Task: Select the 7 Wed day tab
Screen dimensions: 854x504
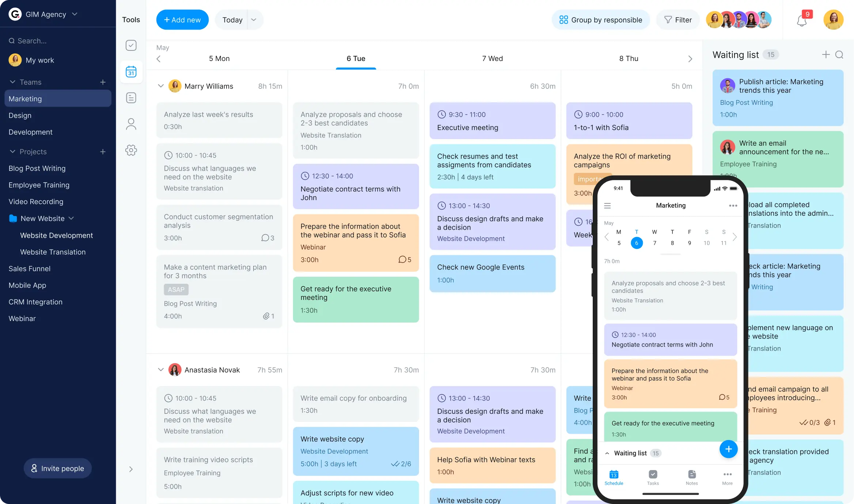Action: (x=492, y=58)
